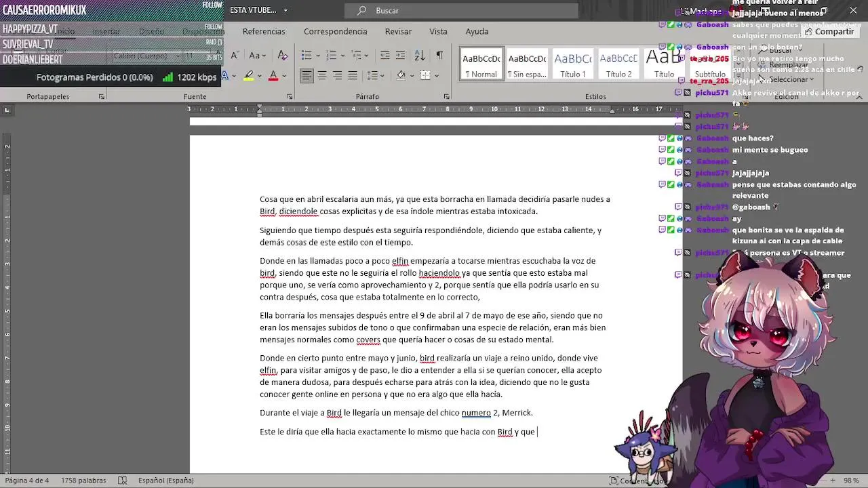
Task: Apply the Título style
Action: [x=664, y=64]
